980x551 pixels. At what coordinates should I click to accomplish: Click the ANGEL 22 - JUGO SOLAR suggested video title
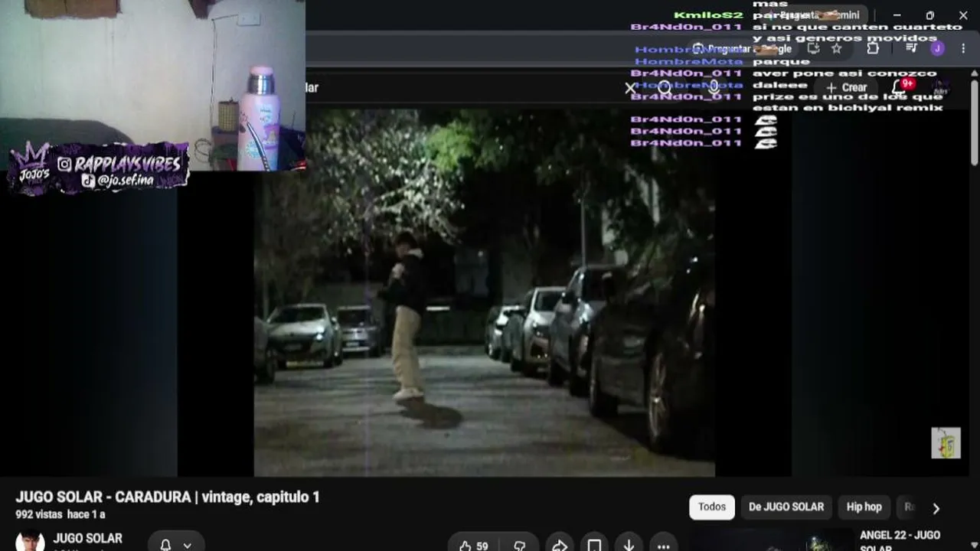tap(900, 541)
